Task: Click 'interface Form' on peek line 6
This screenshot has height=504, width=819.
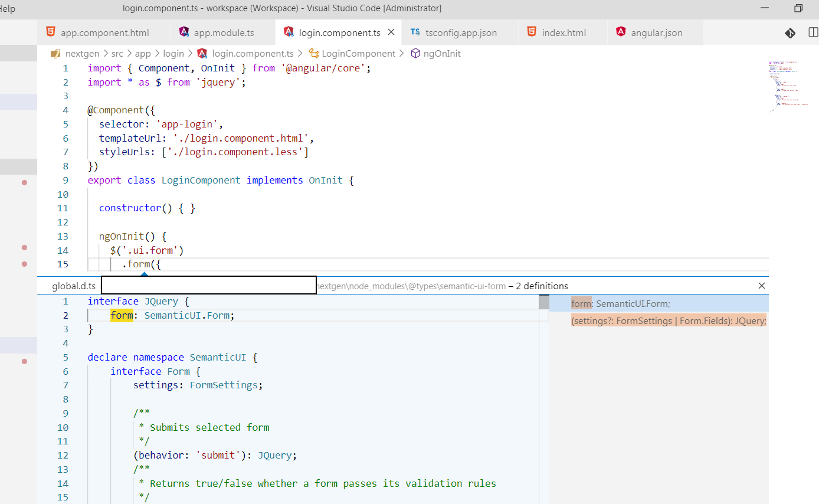Action: point(150,371)
